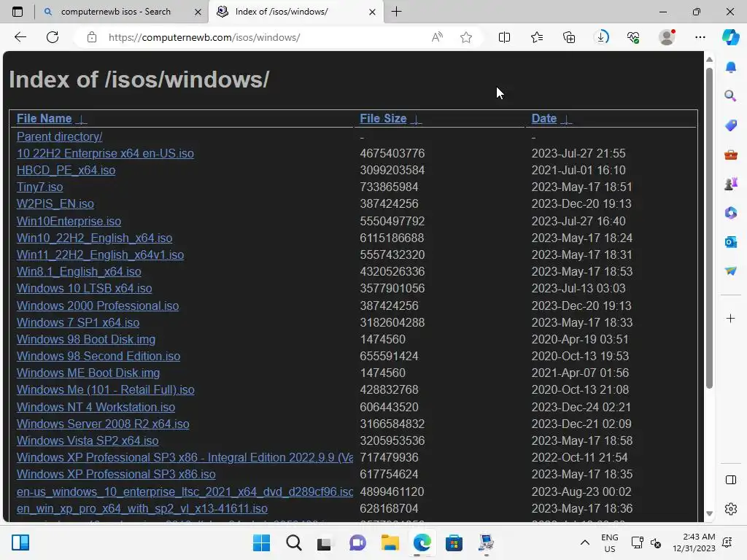Open sidebar settings gear icon
747x560 pixels.
[731, 509]
